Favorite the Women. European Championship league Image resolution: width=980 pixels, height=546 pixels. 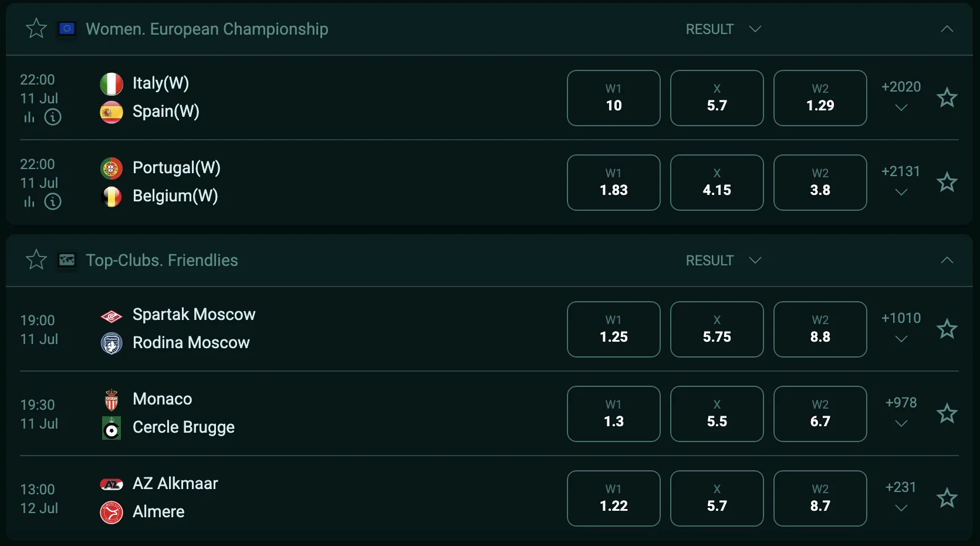36,28
